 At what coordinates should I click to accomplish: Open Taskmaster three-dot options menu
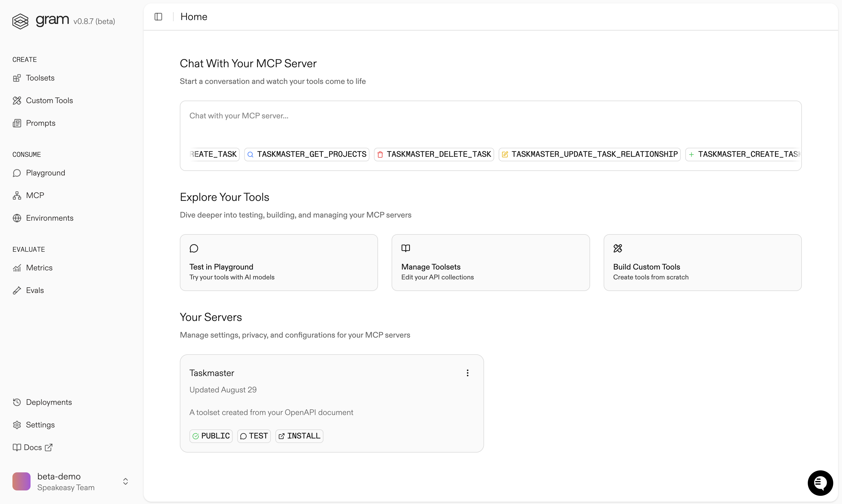pos(468,373)
